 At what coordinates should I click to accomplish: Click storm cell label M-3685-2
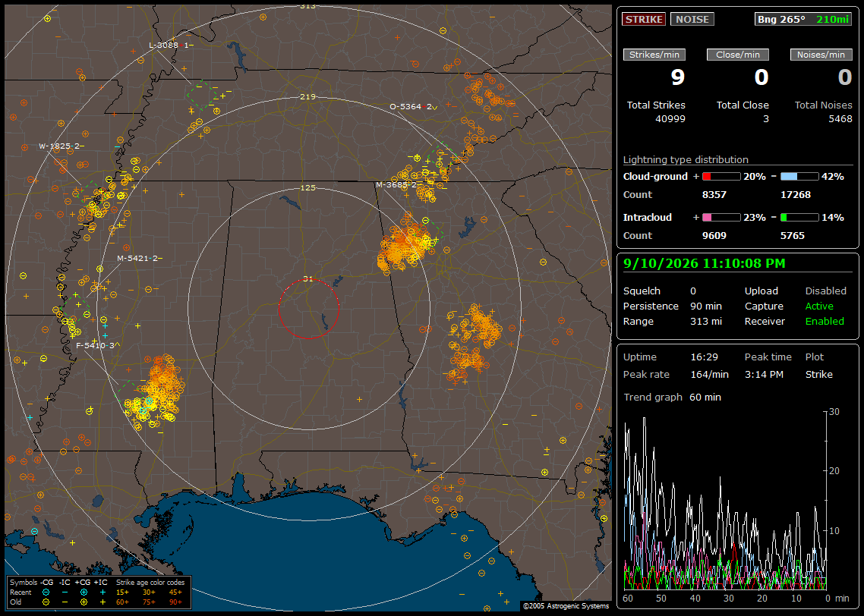[x=396, y=184]
